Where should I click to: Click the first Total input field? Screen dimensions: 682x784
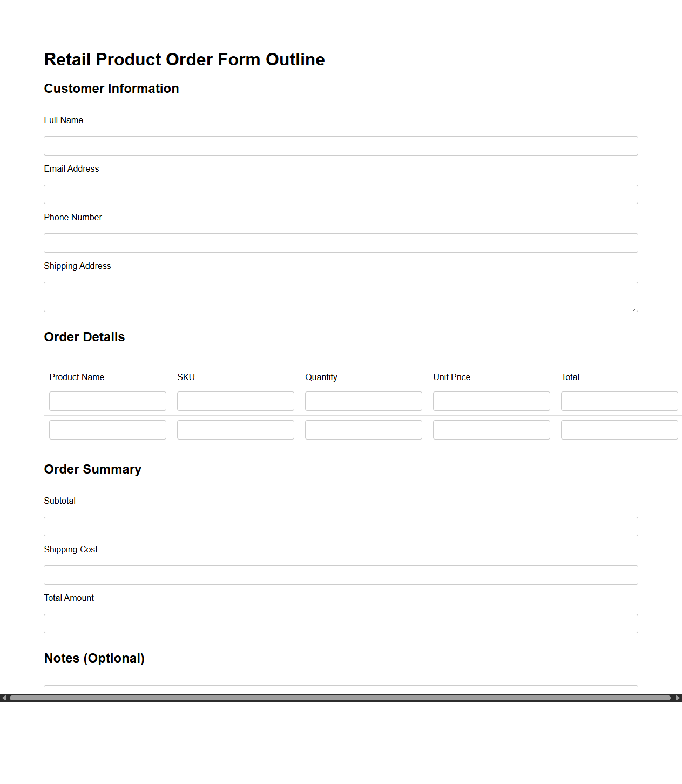coord(619,401)
